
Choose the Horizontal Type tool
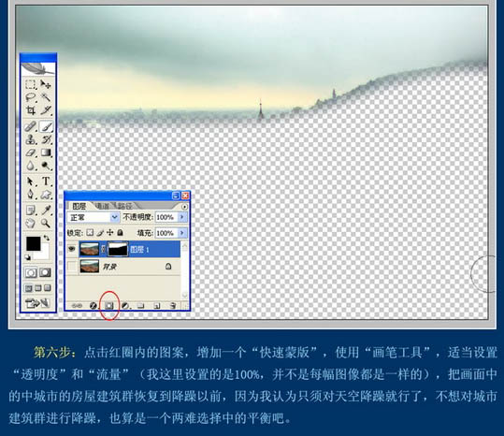[46, 182]
